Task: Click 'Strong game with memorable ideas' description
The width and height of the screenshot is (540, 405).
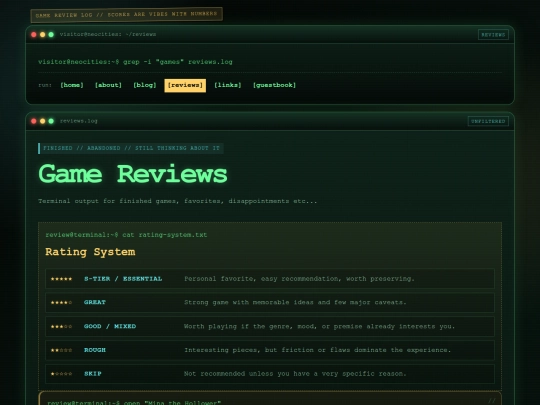Action: 295,302
